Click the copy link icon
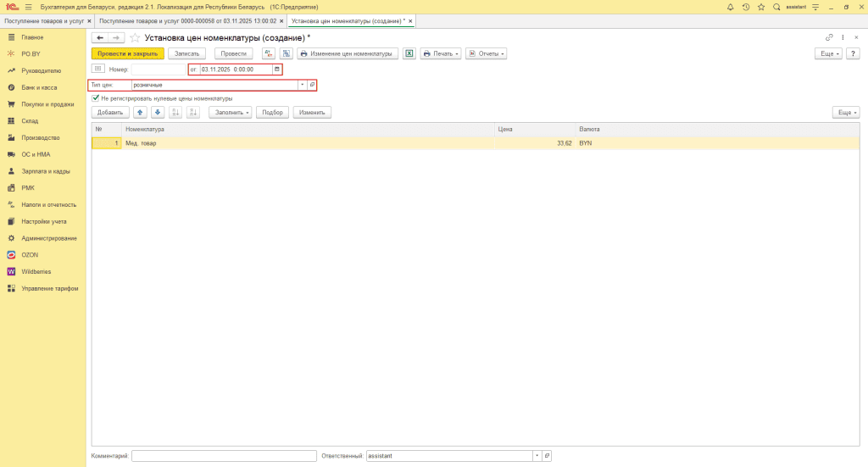Screen dimensions: 868x467 pos(829,37)
